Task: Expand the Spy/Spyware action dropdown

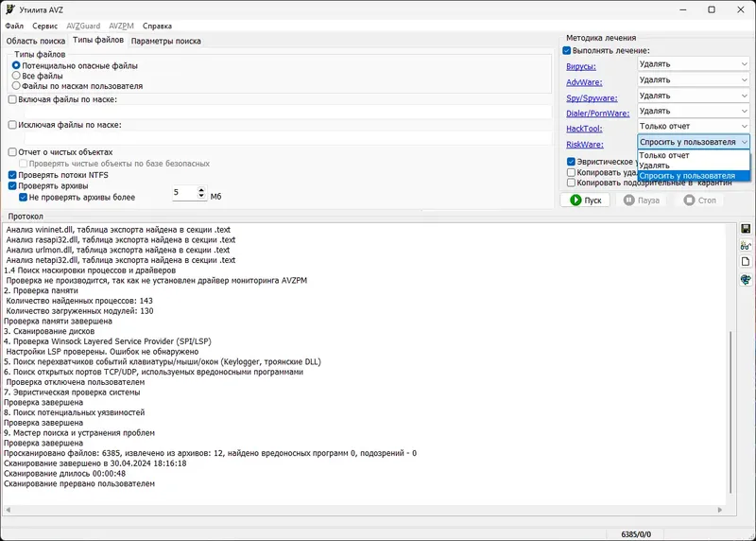Action: pyautogui.click(x=694, y=96)
